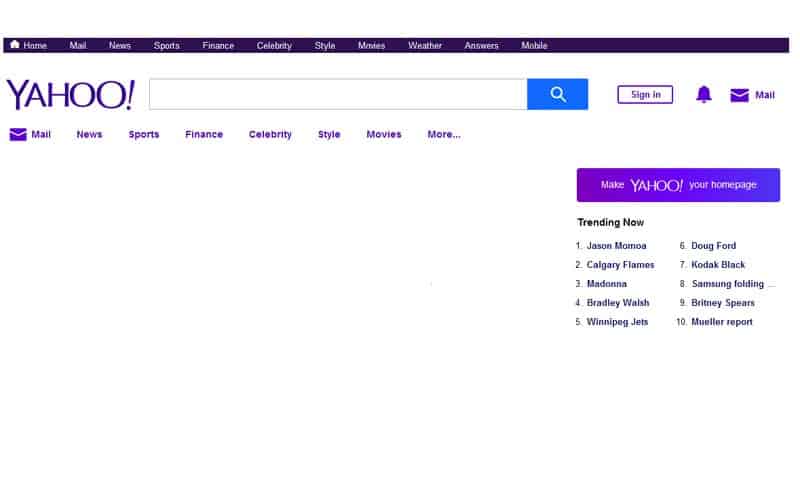The height and width of the screenshot is (500, 800).
Task: Select Style in purple nav row
Action: click(x=329, y=134)
